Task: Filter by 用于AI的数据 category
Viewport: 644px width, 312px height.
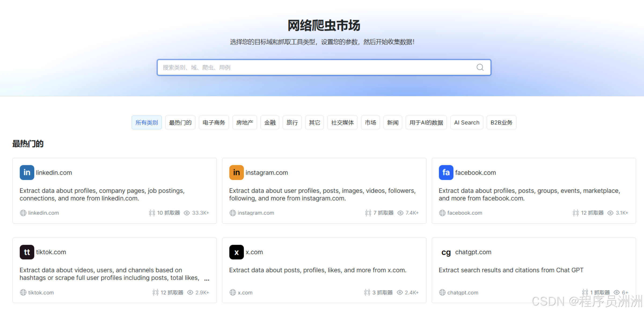Action: tap(426, 122)
